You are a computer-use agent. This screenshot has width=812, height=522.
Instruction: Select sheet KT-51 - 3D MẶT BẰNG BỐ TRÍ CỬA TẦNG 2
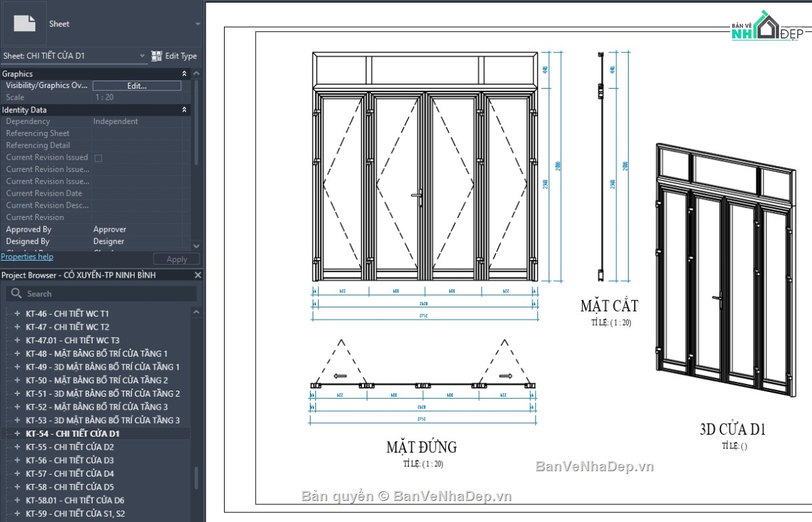(103, 393)
